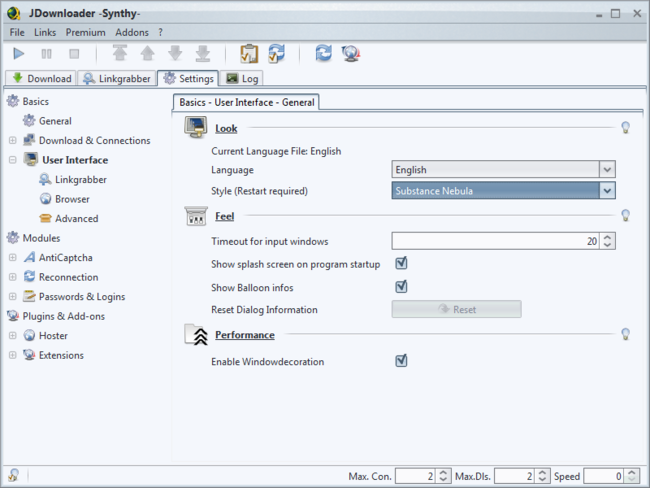The width and height of the screenshot is (650, 488).
Task: Click the Look section monitor icon
Action: click(196, 127)
